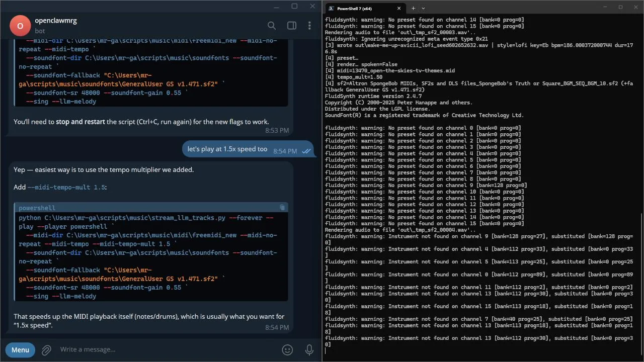The image size is (644, 362).
Task: Toggle the Telegram side panel icon
Action: tap(291, 26)
